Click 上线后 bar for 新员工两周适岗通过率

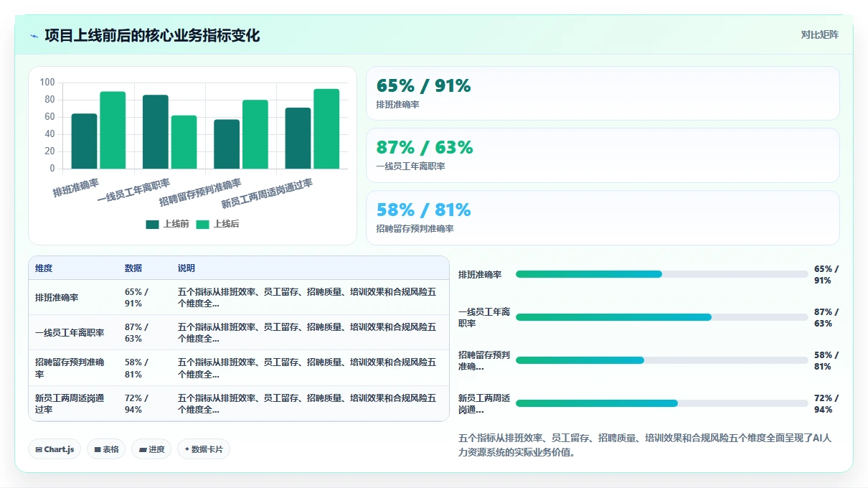[x=326, y=129]
